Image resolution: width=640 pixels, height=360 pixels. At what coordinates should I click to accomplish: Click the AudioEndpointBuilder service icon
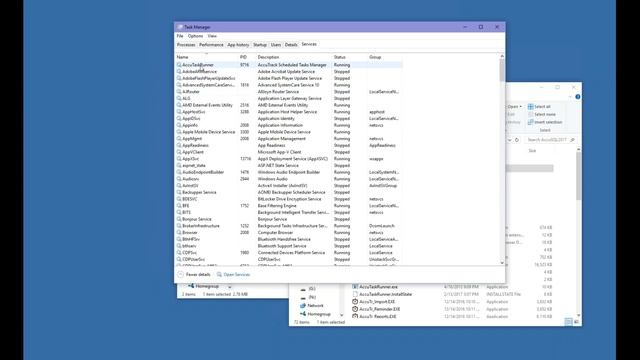[179, 172]
